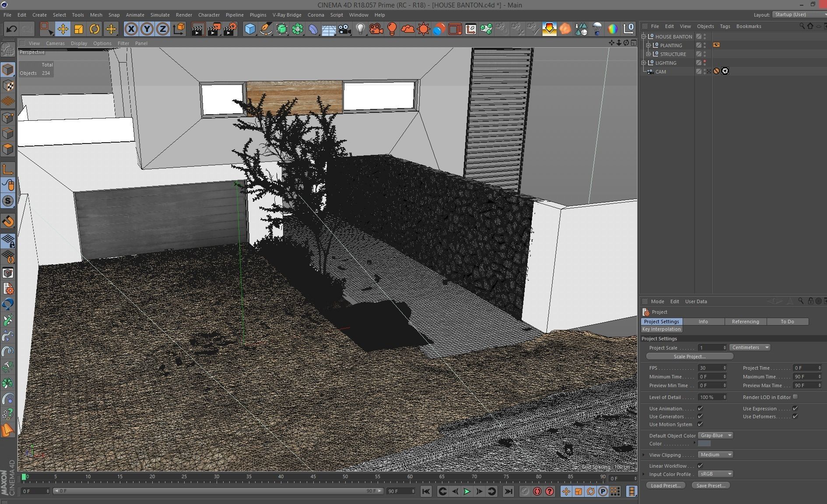Open the Centimeters unit dropdown
Viewport: 827px width, 504px height.
pyautogui.click(x=750, y=347)
